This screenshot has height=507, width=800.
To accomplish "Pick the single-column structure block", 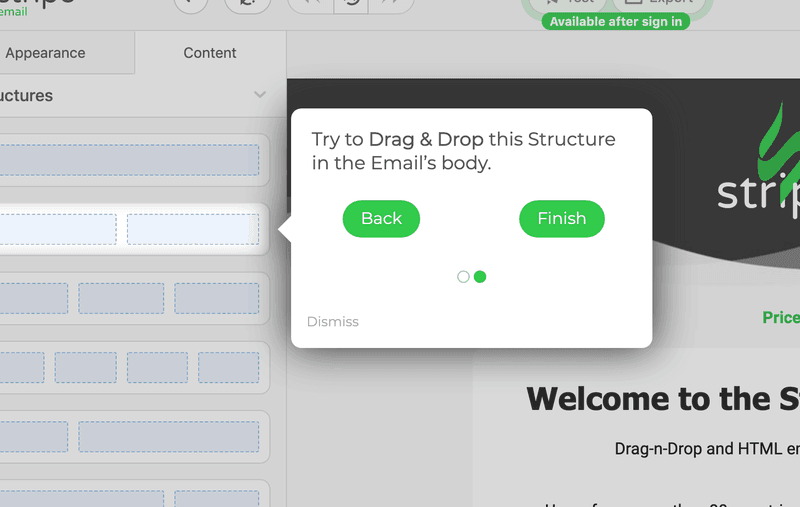I will (x=129, y=160).
